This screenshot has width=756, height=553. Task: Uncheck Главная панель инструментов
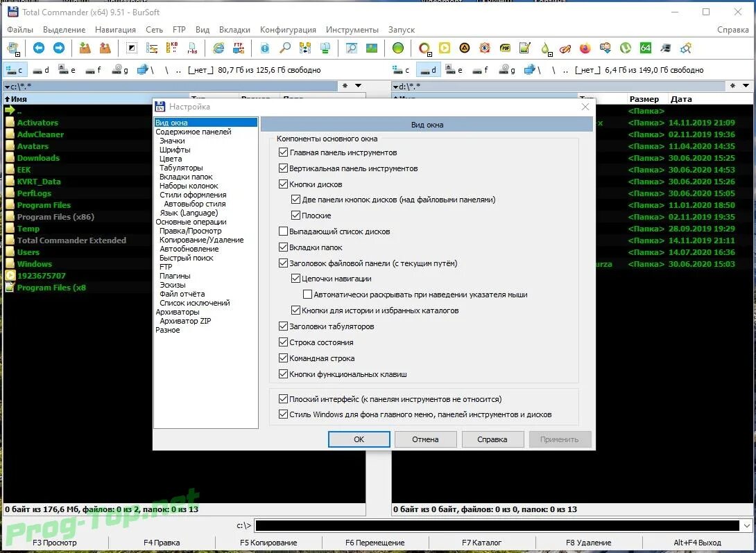pos(283,152)
